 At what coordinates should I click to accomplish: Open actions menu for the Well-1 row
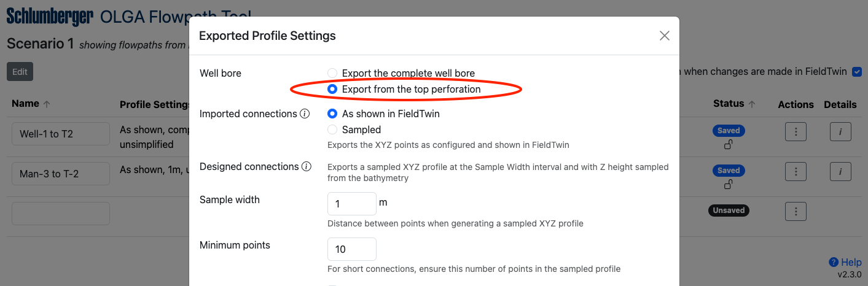point(796,133)
